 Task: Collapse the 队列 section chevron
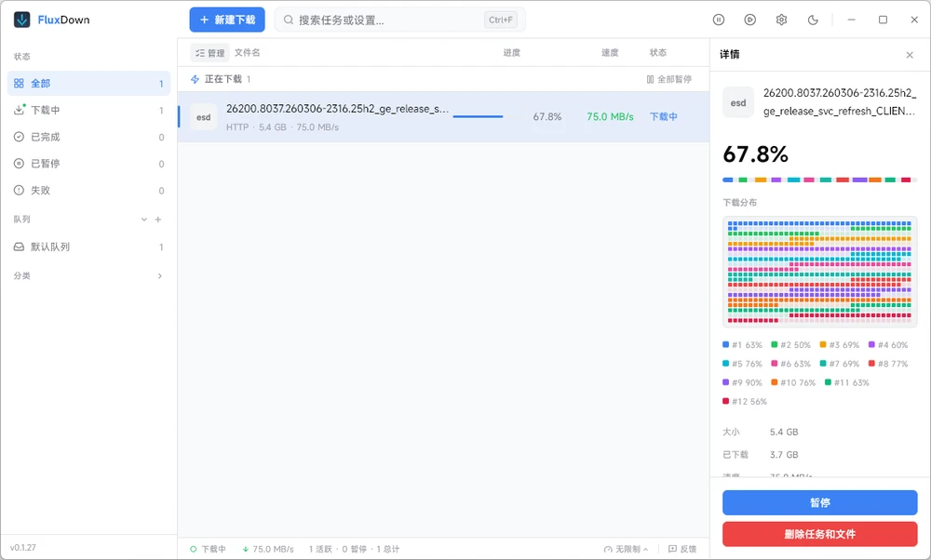[143, 220]
